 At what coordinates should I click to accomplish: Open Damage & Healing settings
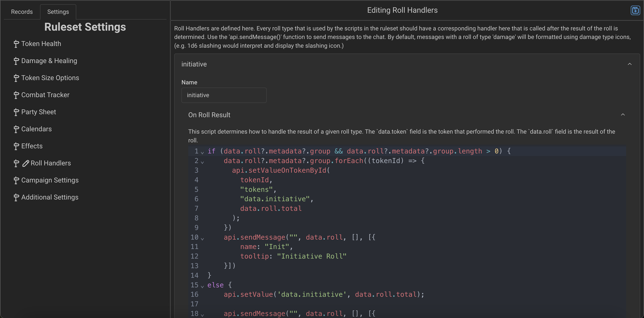49,61
